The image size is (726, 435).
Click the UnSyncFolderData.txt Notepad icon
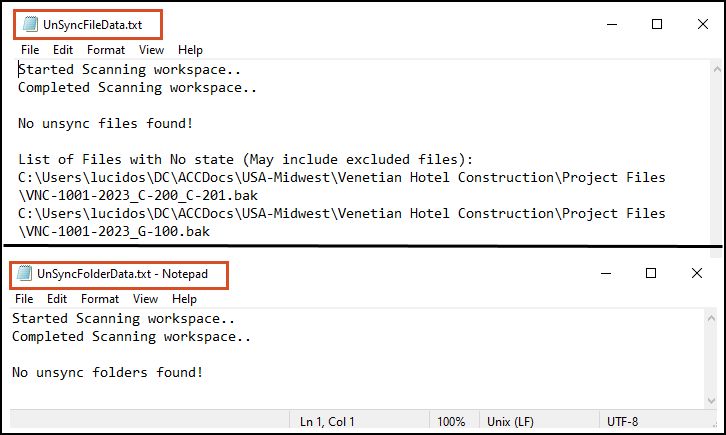(x=24, y=273)
